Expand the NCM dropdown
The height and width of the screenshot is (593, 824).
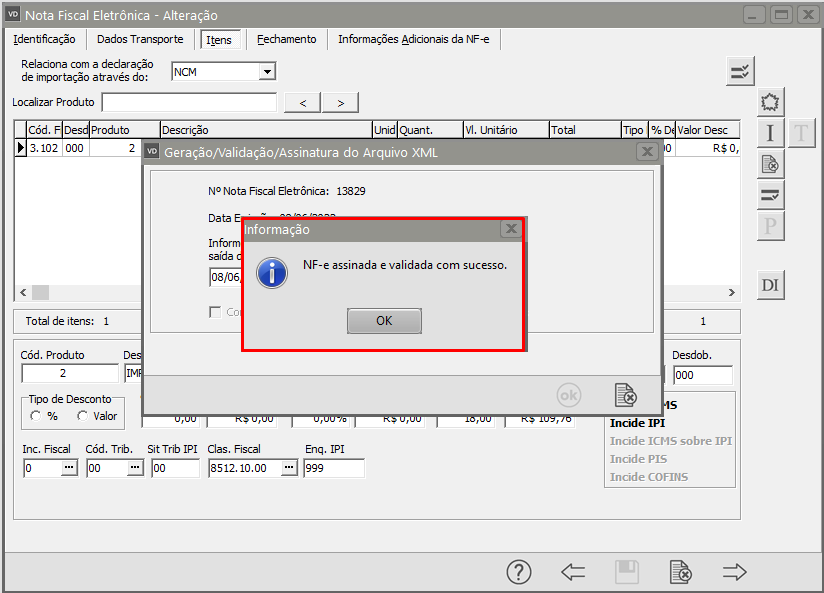tap(267, 71)
